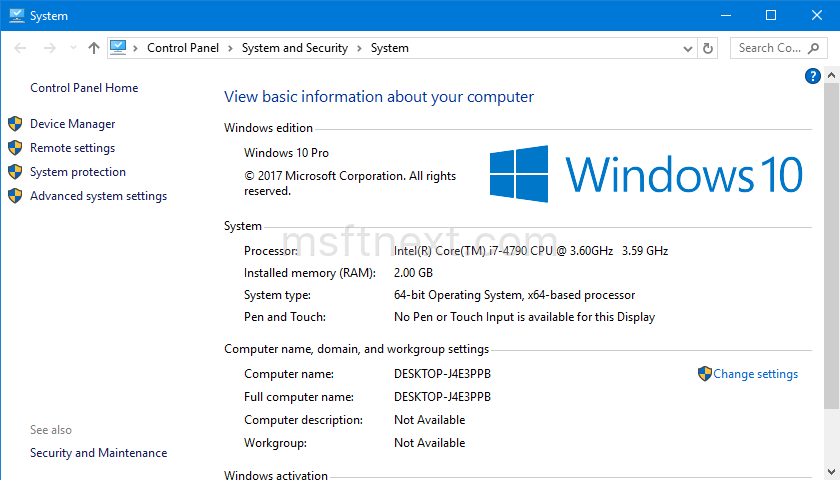Select System in the breadcrumb path

coord(389,48)
